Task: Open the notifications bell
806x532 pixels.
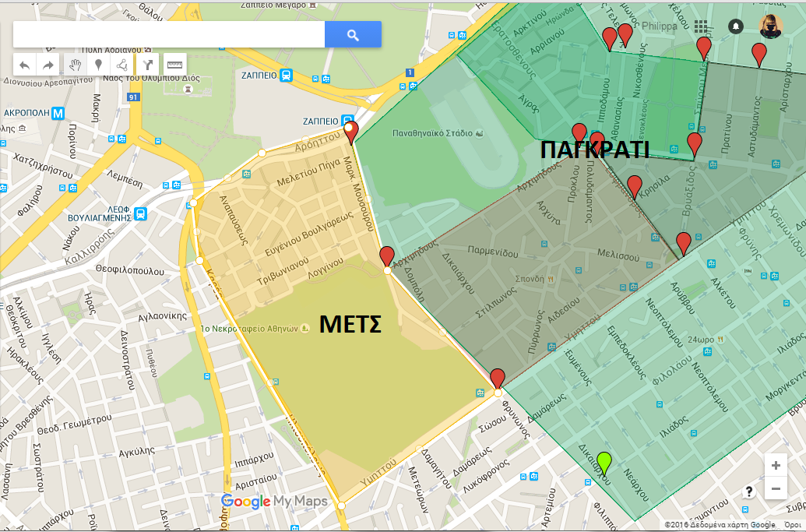Action: pos(735,26)
